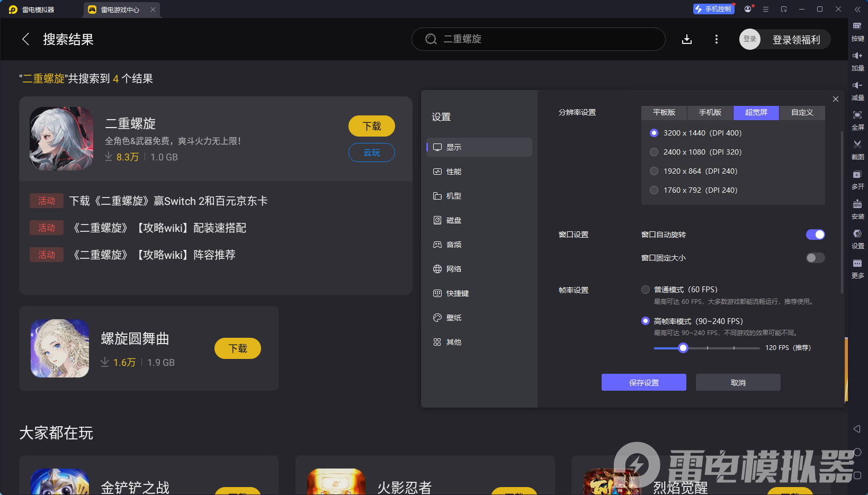Click the external window icon in the title bar
868x495 pixels.
784,9
